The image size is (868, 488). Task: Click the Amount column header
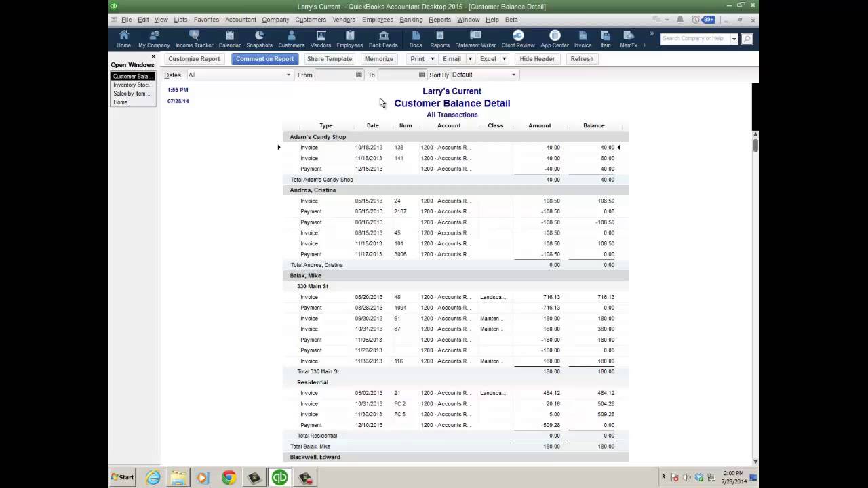coord(540,125)
